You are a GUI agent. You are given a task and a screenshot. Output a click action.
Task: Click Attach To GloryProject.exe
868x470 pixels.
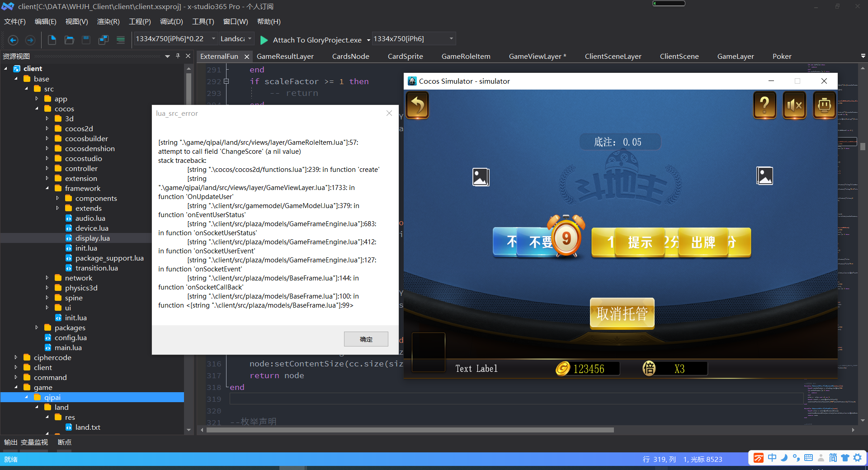pos(317,40)
